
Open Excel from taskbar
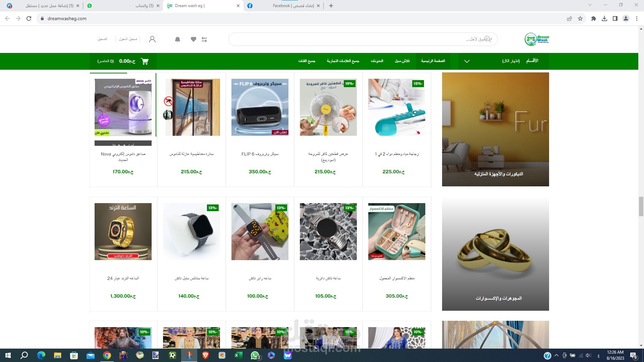[x=238, y=355]
